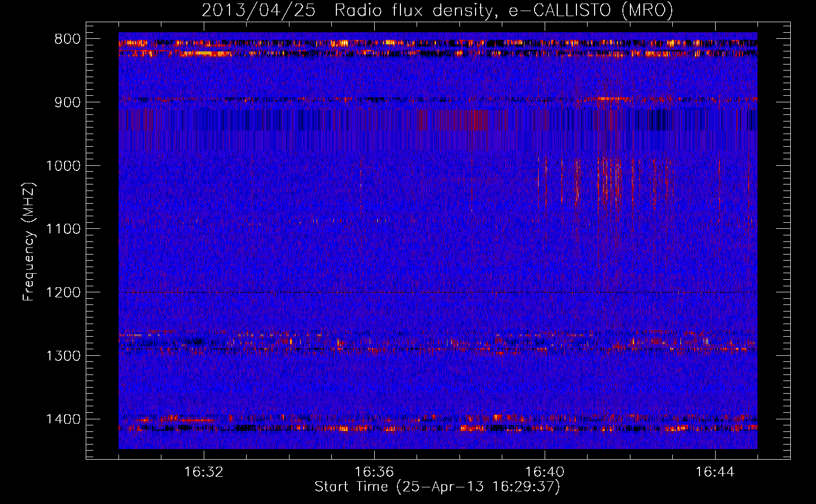Screen dimensions: 816x504
Task: Click the 'Start Time (25-Apr-13 16:29:37)' axis label
Action: point(437,487)
